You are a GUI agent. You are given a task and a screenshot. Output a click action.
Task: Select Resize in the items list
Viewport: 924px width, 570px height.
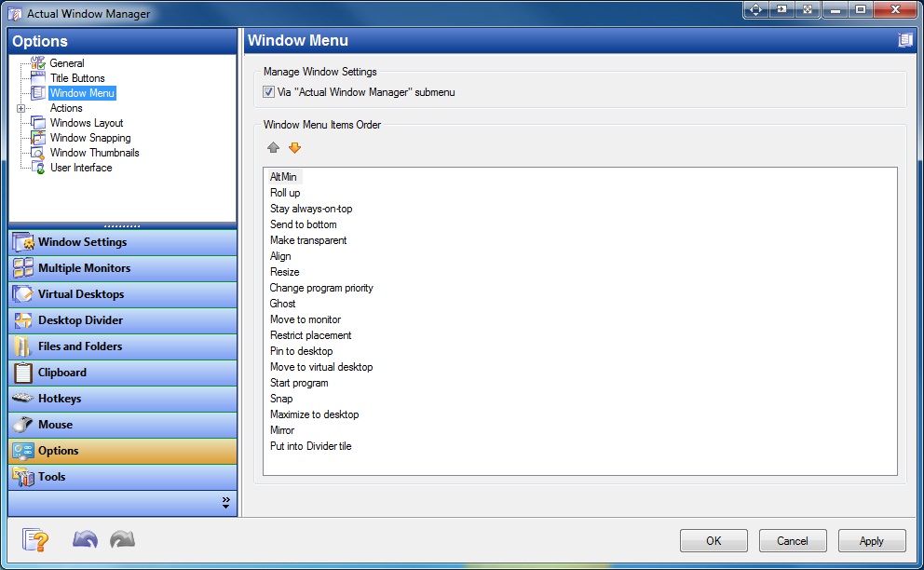tap(285, 272)
